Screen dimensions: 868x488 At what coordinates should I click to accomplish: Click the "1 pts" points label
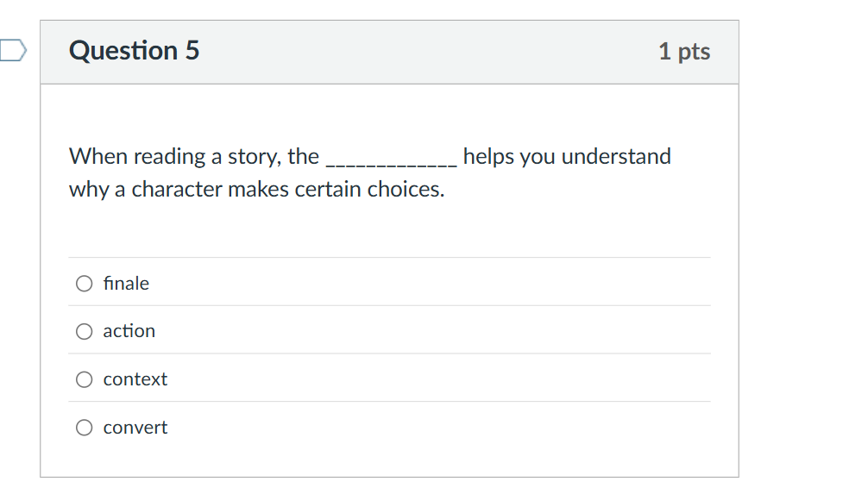[684, 52]
